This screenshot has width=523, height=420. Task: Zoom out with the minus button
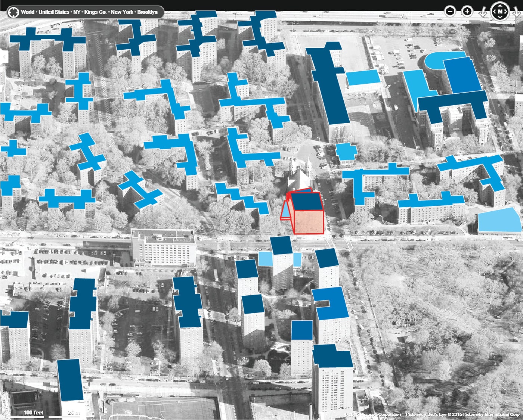(x=451, y=12)
